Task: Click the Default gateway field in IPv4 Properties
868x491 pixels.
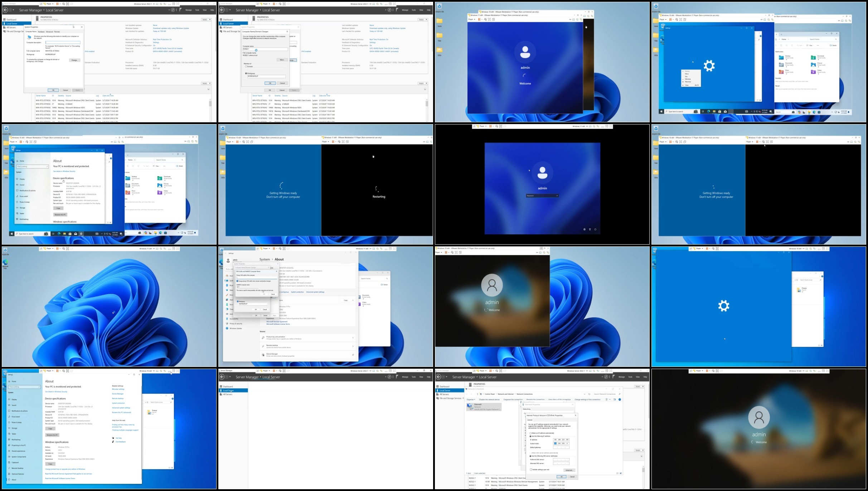Action: coord(561,447)
